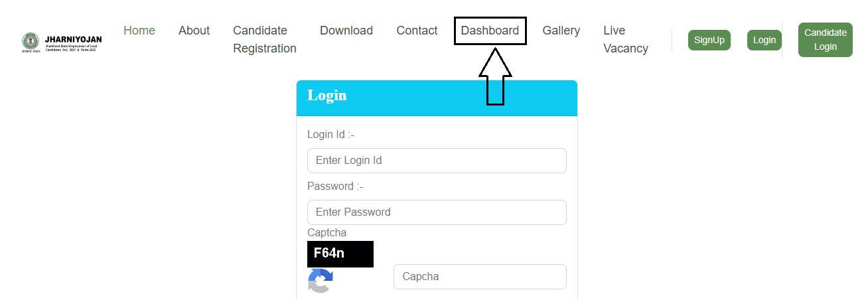Focus the Enter Login Id field
The image size is (868, 300).
[437, 161]
